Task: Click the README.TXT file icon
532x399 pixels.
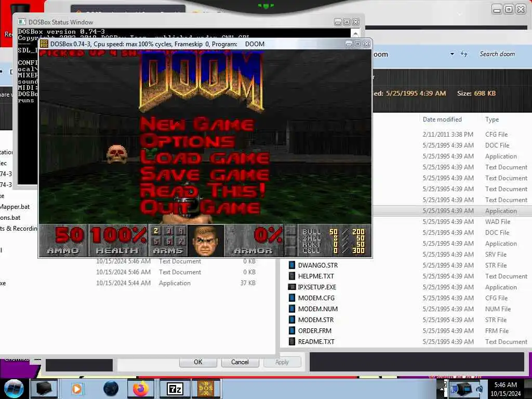Action: 291,341
